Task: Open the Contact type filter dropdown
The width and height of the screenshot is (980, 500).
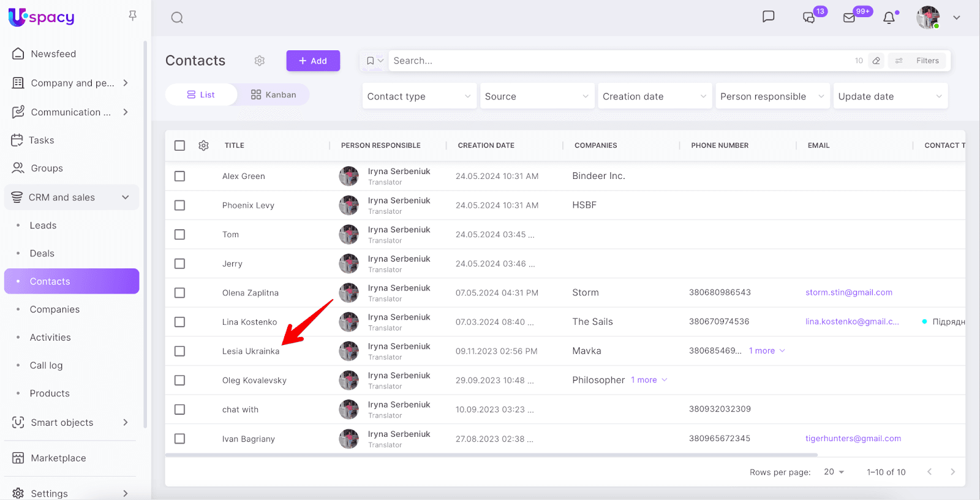Action: [419, 96]
